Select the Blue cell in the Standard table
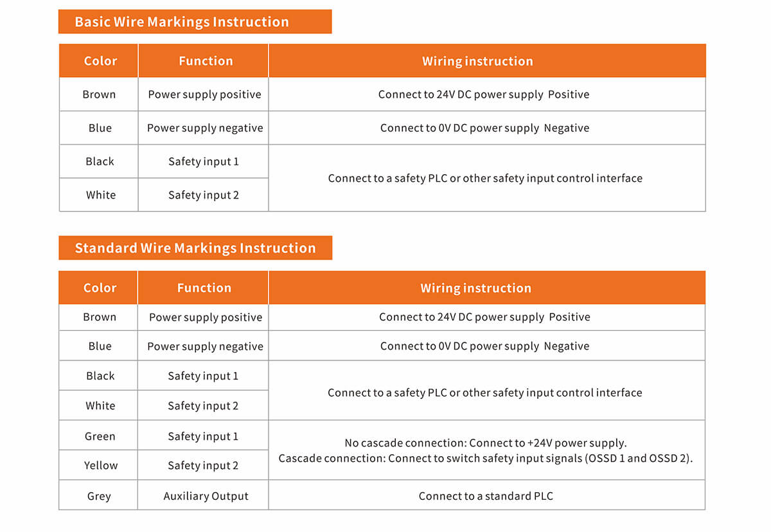Screen dimensions: 771x532 coord(100,346)
